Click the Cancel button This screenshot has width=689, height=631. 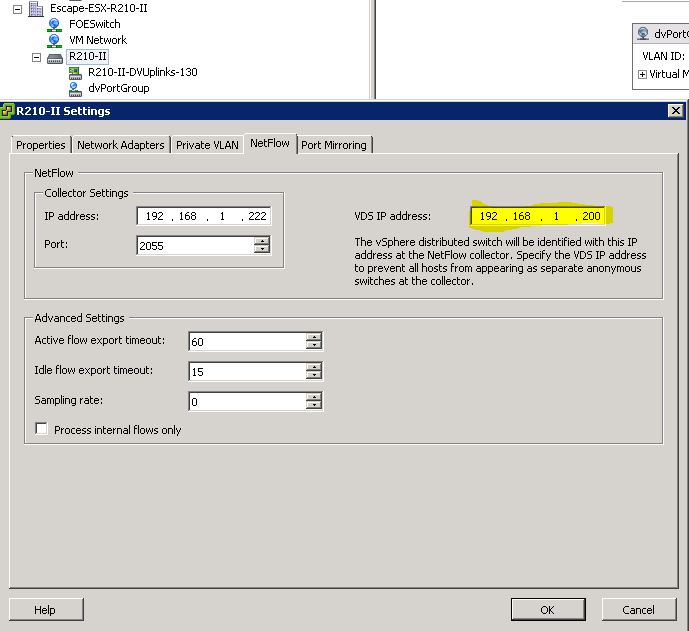point(638,609)
